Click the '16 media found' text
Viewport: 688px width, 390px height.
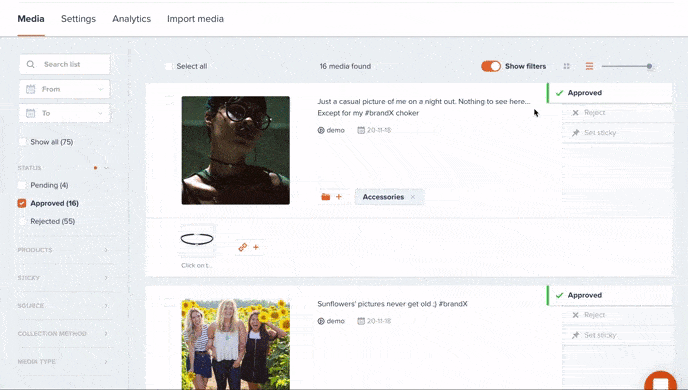click(345, 66)
